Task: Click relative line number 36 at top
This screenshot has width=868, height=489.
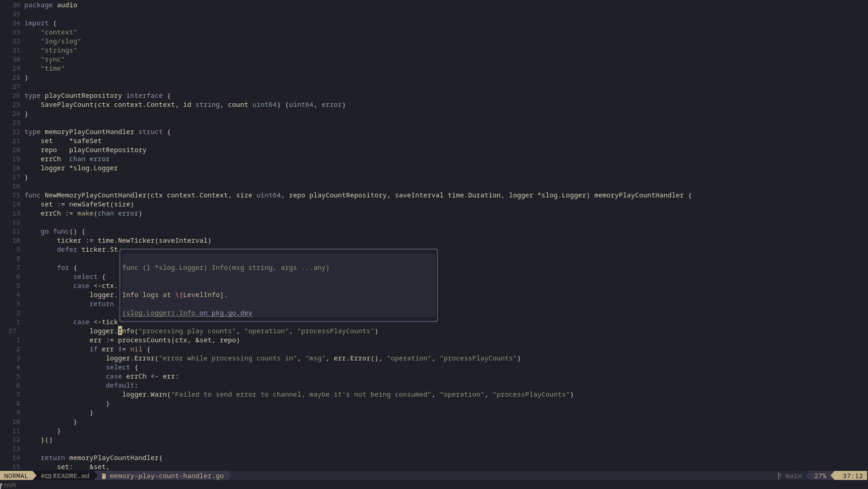Action: click(x=16, y=5)
